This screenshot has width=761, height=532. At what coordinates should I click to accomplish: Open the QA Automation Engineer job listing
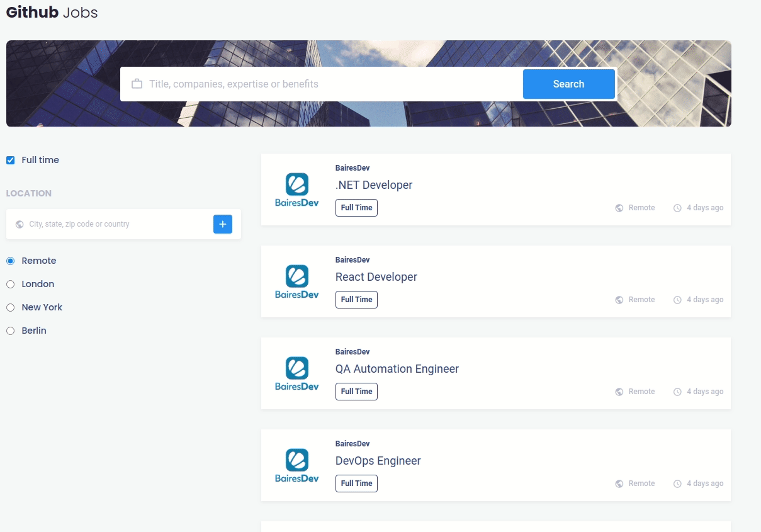pyautogui.click(x=397, y=369)
